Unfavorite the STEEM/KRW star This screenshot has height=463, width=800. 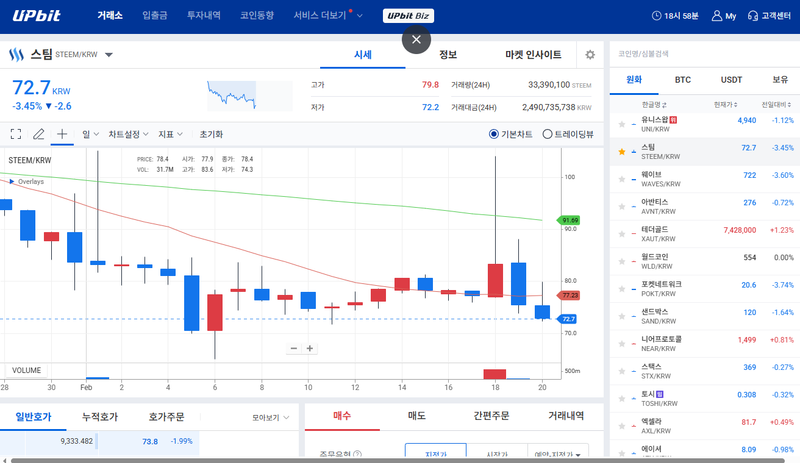[621, 152]
